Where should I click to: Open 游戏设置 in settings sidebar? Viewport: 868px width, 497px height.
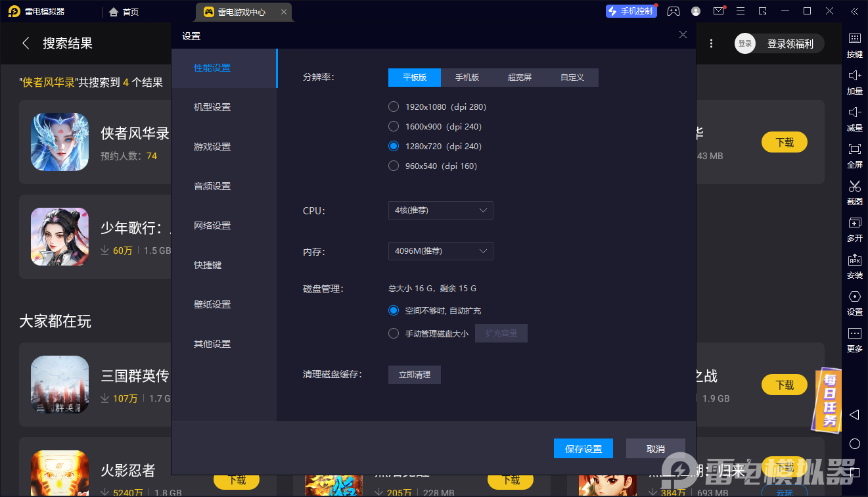pyautogui.click(x=224, y=147)
